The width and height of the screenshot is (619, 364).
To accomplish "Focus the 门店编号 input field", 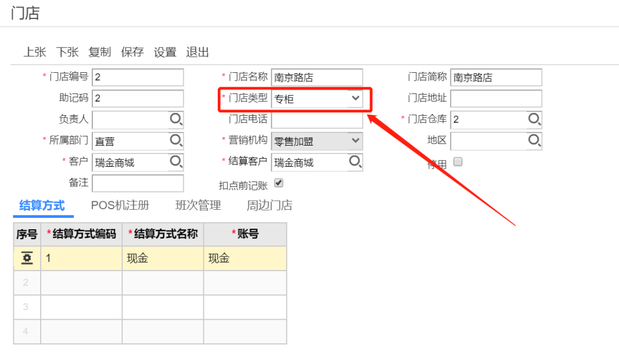I will (x=138, y=77).
